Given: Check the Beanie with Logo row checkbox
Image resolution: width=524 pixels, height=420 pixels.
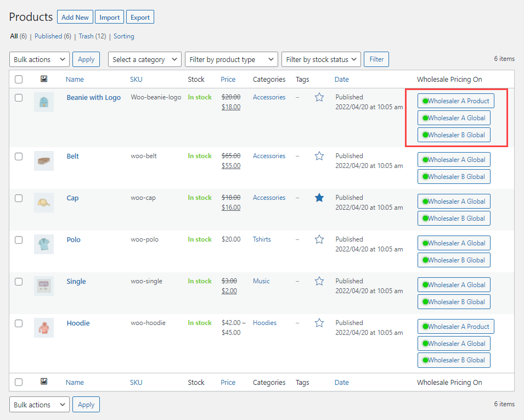Looking at the screenshot, I should coord(19,98).
